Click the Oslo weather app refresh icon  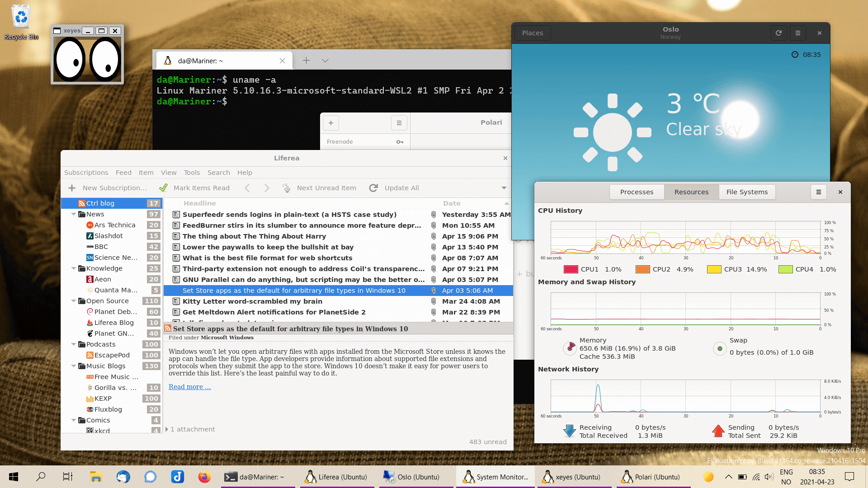tap(778, 33)
